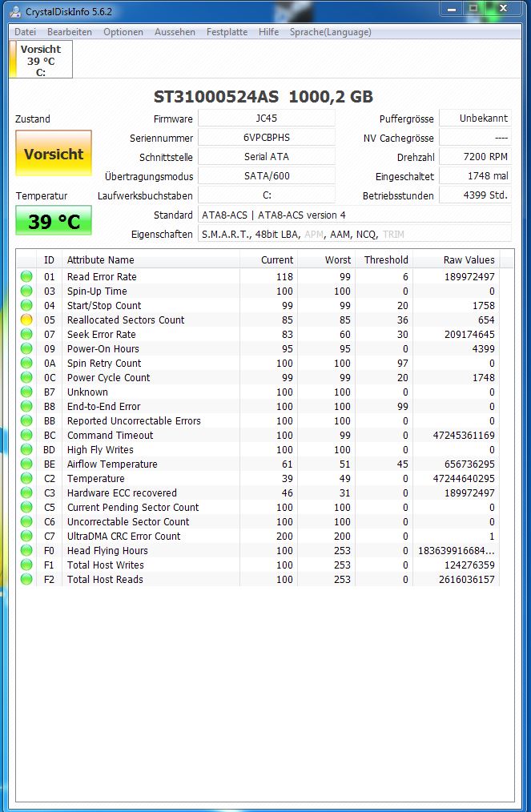Close the CrystalDiskInfo window
This screenshot has height=812, width=531.
click(503, 9)
